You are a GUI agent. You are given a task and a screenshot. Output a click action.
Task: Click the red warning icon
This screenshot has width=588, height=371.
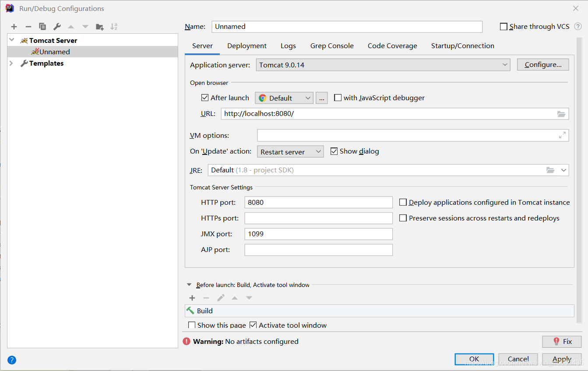(187, 341)
